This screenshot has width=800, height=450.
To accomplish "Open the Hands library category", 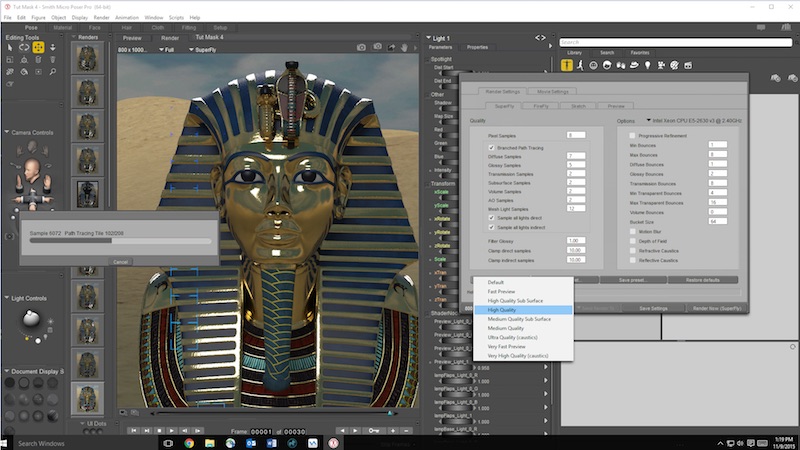I will click(x=620, y=65).
